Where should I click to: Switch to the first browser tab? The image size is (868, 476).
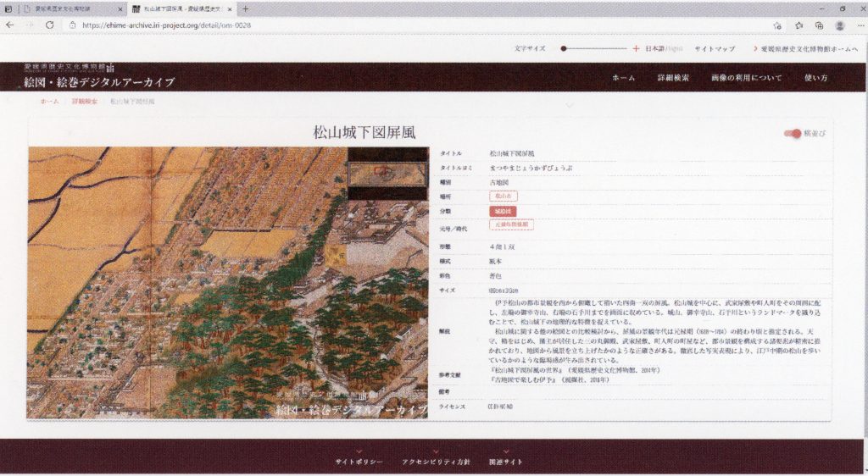(x=72, y=8)
